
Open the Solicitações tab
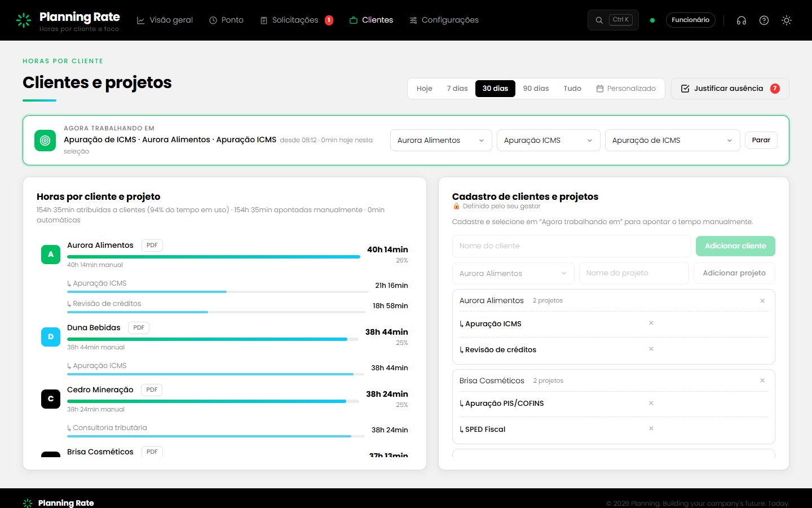pyautogui.click(x=297, y=20)
